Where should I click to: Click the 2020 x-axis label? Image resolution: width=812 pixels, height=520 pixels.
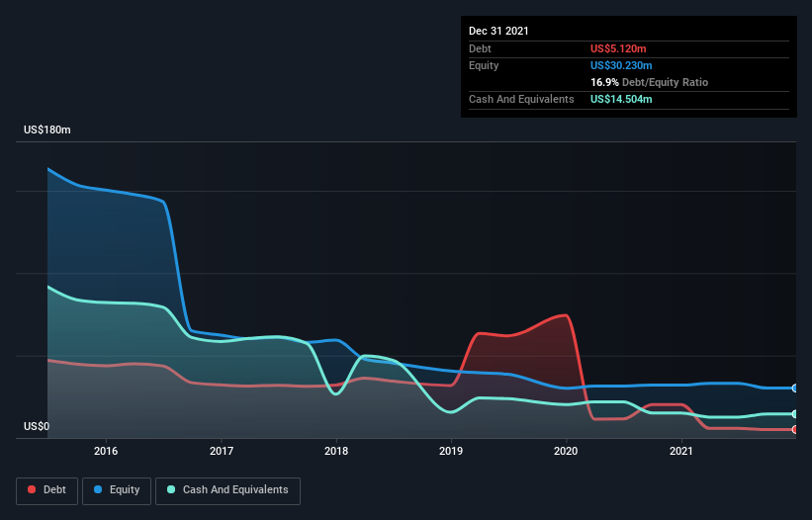pyautogui.click(x=566, y=451)
